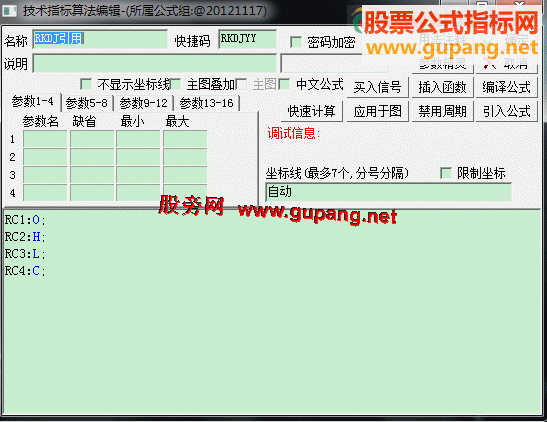The height and width of the screenshot is (422, 547).
Task: Click the 取消 cancel button
Action: (x=507, y=64)
